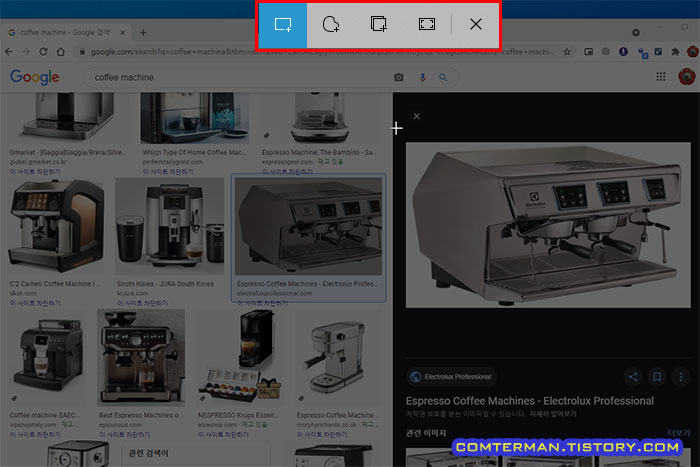Close the snipping toolbar
Screen dimensions: 700x467
click(476, 25)
